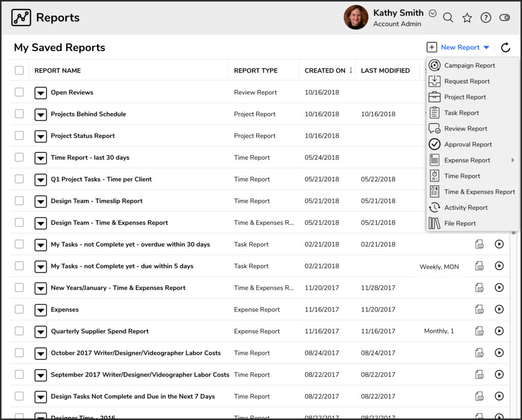The width and height of the screenshot is (522, 420).
Task: Expand the Expense Report submenu arrow
Action: pos(513,160)
